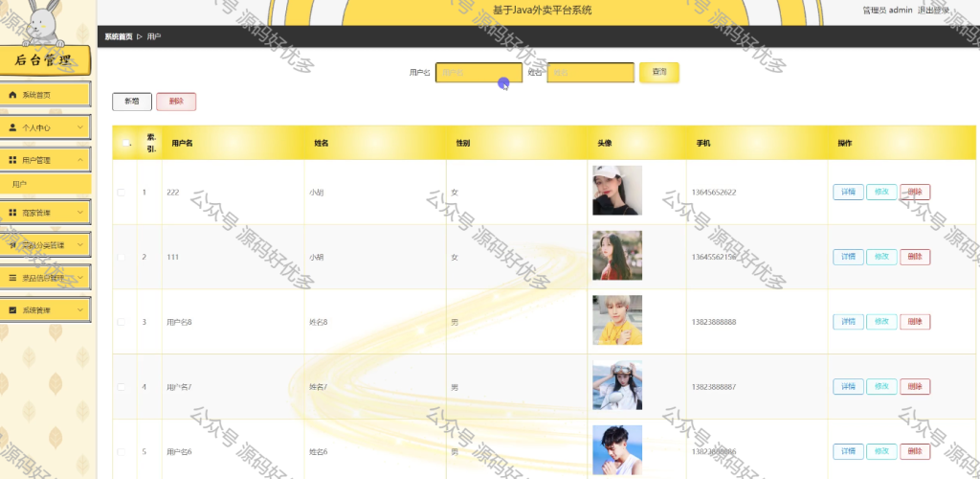Expand the 系统管理 menu chevron
980x479 pixels.
pyautogui.click(x=80, y=310)
